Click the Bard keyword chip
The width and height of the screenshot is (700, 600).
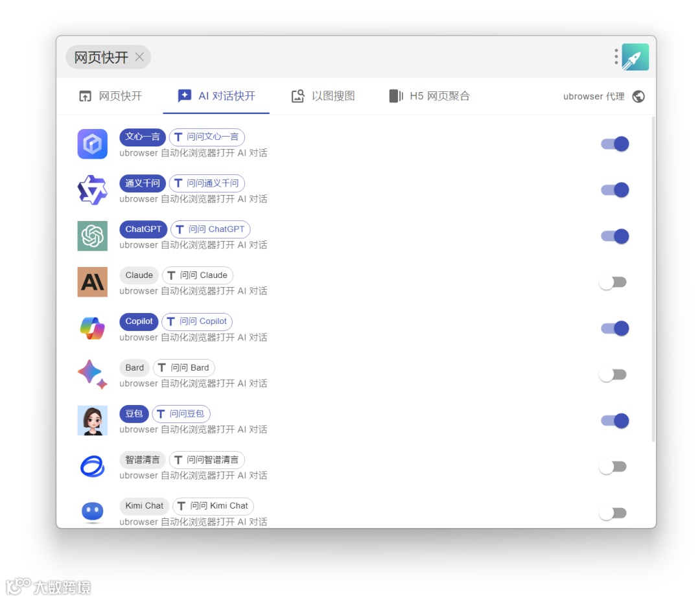(x=134, y=367)
